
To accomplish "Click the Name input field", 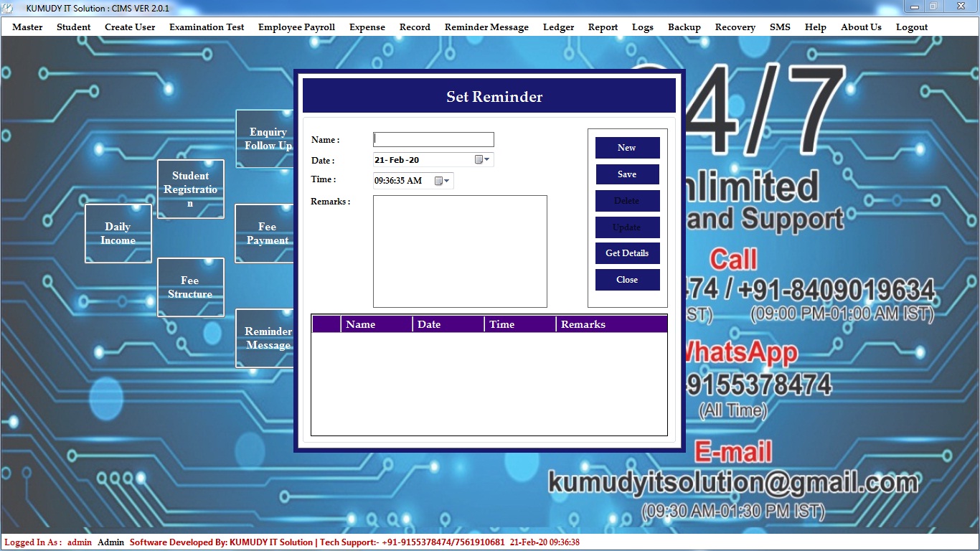I will (x=433, y=140).
